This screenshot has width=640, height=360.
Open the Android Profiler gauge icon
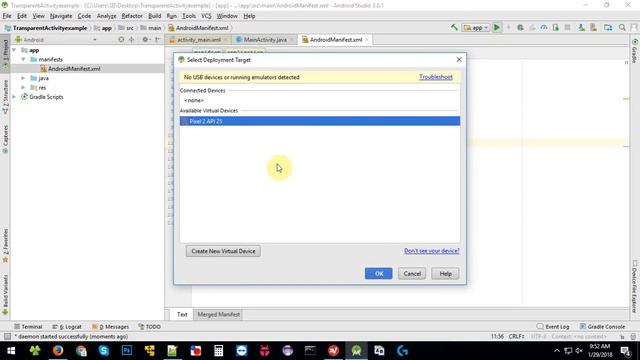click(x=544, y=28)
